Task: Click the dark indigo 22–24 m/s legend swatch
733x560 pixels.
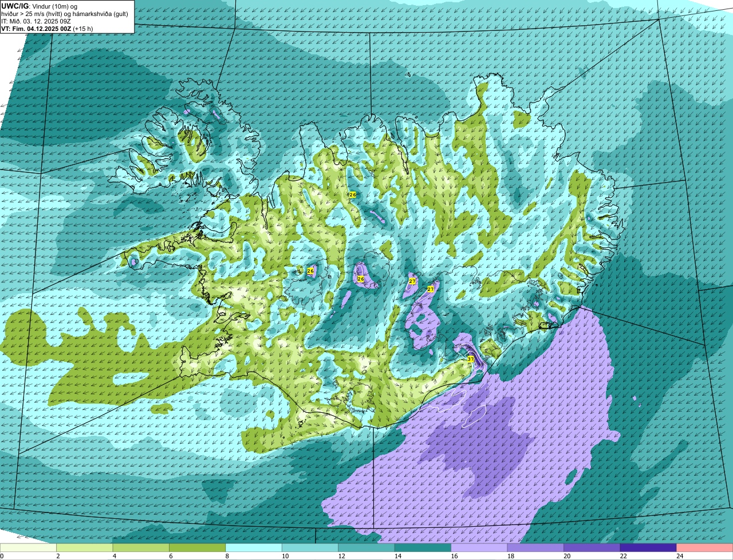Action: pos(648,548)
